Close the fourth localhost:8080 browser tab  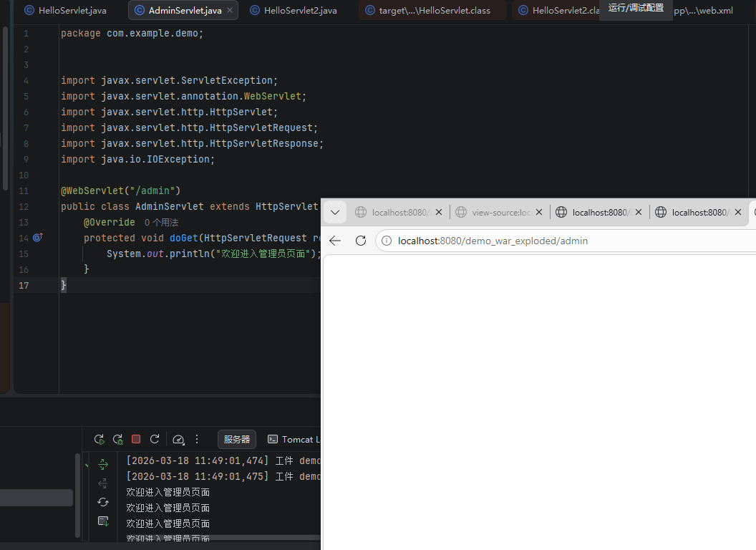click(x=737, y=212)
